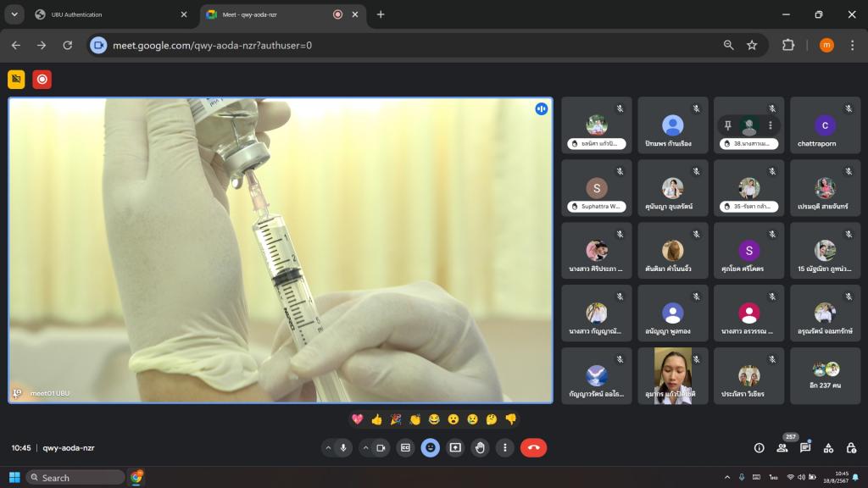The image size is (868, 488).
Task: Leave call with red hang-up button
Action: pyautogui.click(x=533, y=447)
